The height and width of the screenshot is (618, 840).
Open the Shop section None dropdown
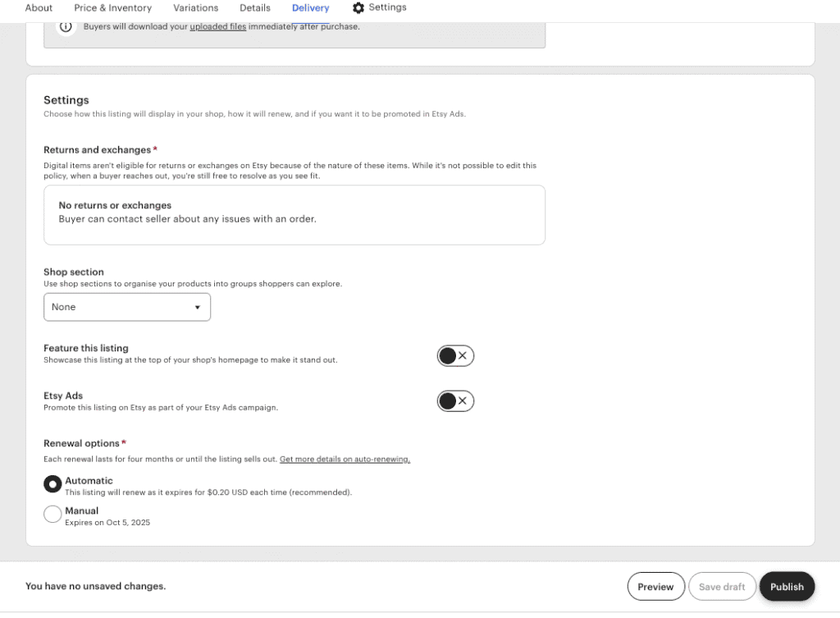[x=127, y=307]
